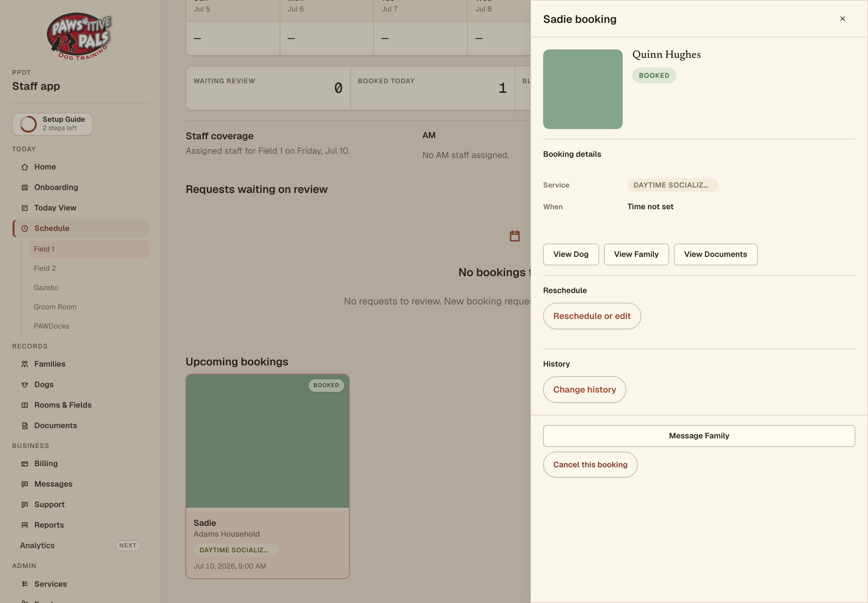The image size is (868, 603).
Task: Select Gazebo under Schedule
Action: point(89,288)
